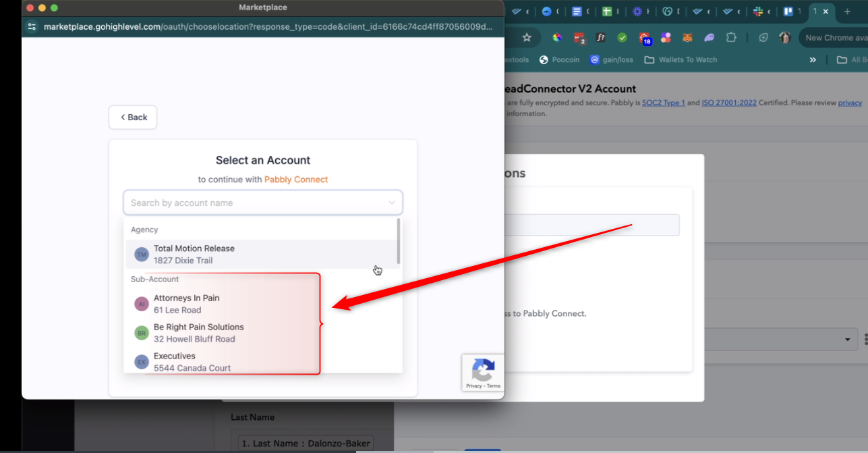868x453 pixels.
Task: Click the reCAPTCHA badge logo
Action: coord(483,369)
